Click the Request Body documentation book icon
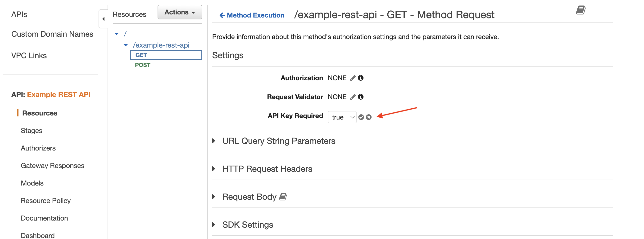 tap(283, 197)
